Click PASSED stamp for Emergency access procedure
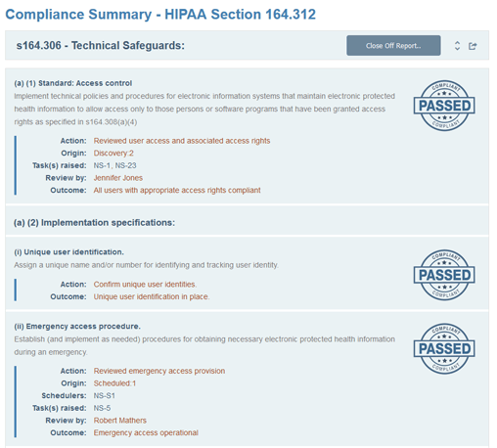Viewport: 497px width, 448px height. (x=444, y=348)
